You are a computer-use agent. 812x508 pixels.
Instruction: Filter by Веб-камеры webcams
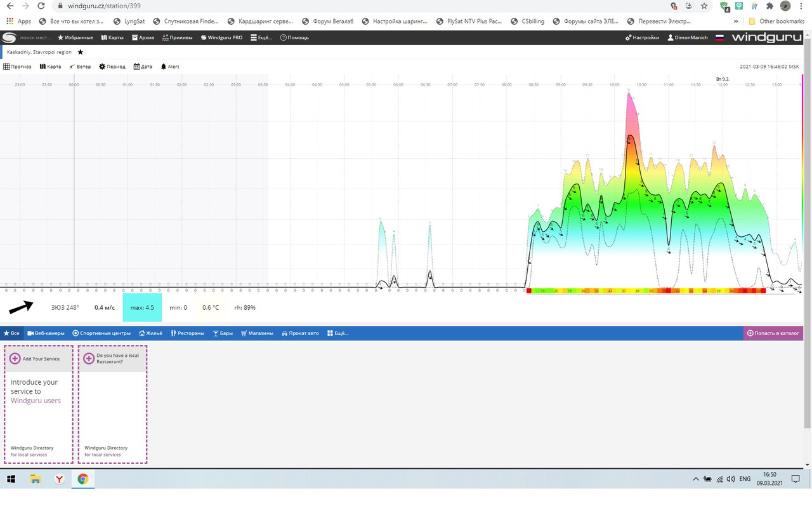pyautogui.click(x=46, y=333)
